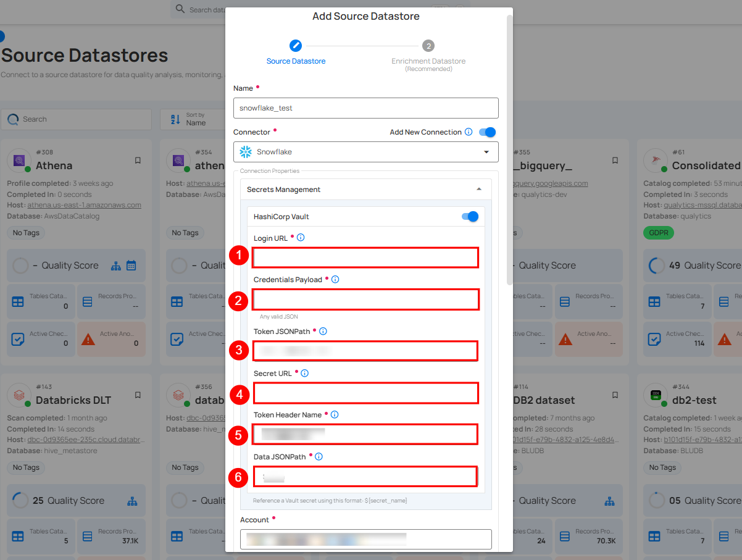Go to Source Datastore step

[x=296, y=46]
